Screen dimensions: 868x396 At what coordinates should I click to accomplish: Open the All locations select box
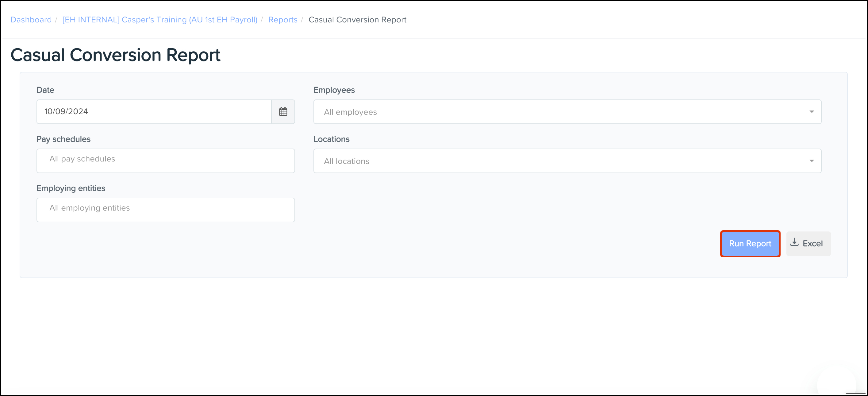559,161
